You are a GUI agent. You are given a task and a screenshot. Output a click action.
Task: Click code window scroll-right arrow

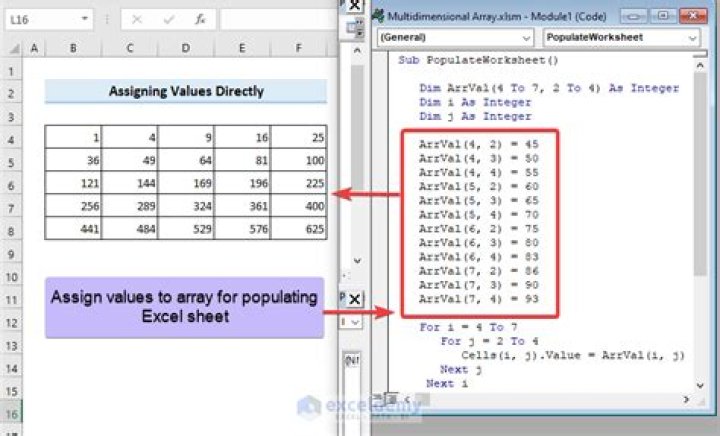686,400
